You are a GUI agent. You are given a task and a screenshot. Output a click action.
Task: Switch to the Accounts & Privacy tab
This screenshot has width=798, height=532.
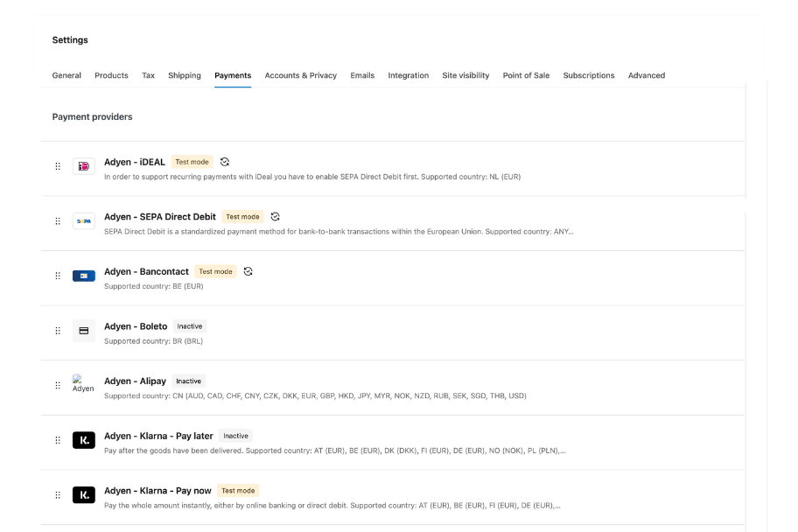(x=301, y=75)
